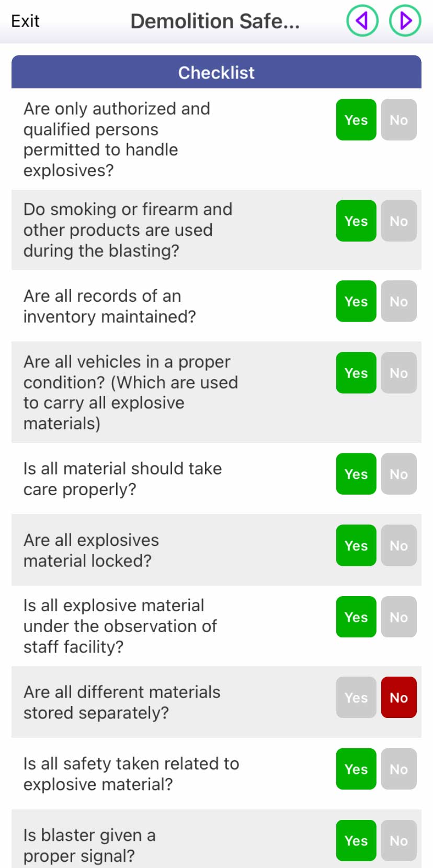
Task: Go to next page with right arrow icon
Action: (x=405, y=21)
